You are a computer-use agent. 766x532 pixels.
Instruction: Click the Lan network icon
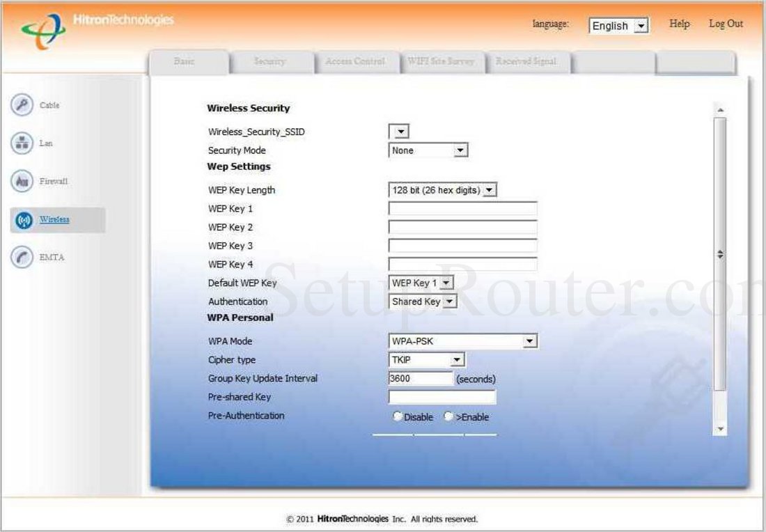click(22, 143)
